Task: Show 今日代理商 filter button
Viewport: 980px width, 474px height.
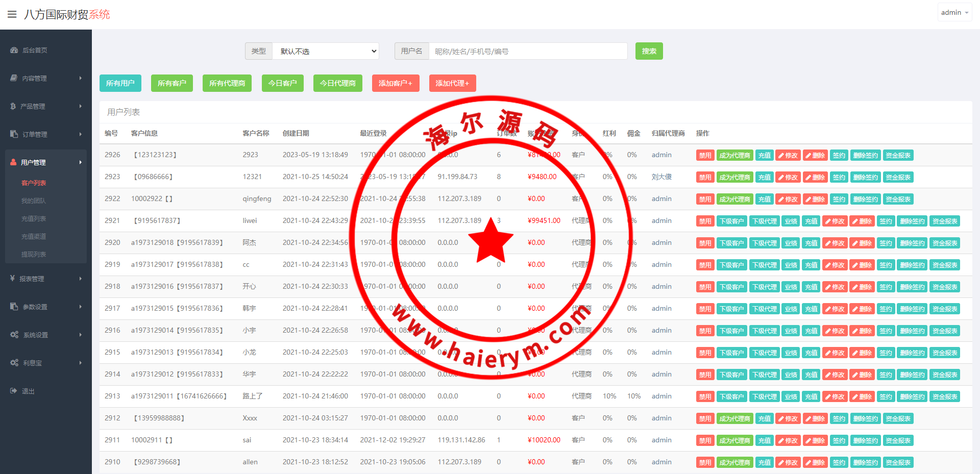Action: click(x=337, y=83)
